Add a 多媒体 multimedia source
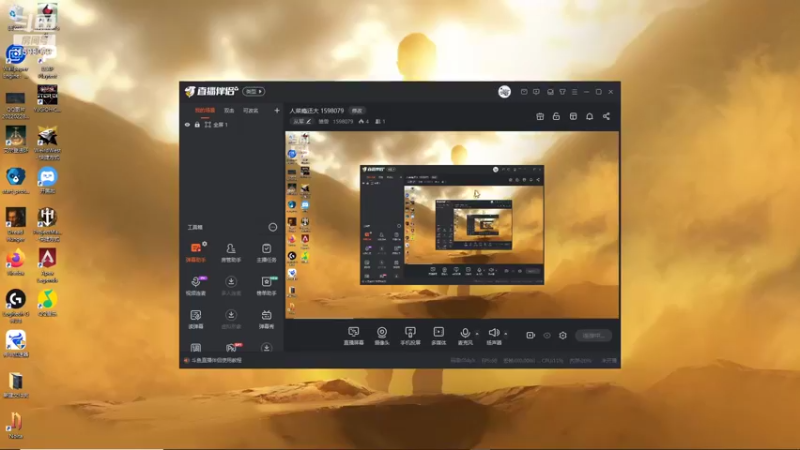Image resolution: width=800 pixels, height=450 pixels. 438,336
